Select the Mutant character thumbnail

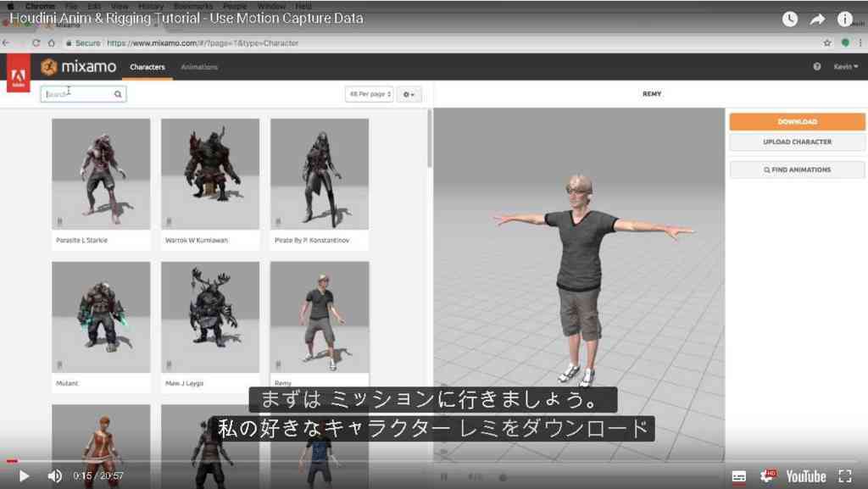101,317
